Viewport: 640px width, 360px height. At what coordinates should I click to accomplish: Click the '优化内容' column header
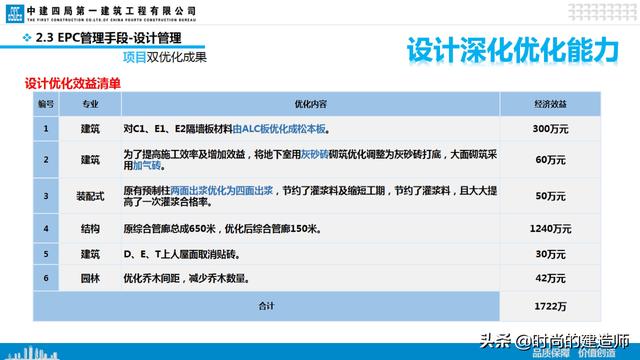coord(311,104)
